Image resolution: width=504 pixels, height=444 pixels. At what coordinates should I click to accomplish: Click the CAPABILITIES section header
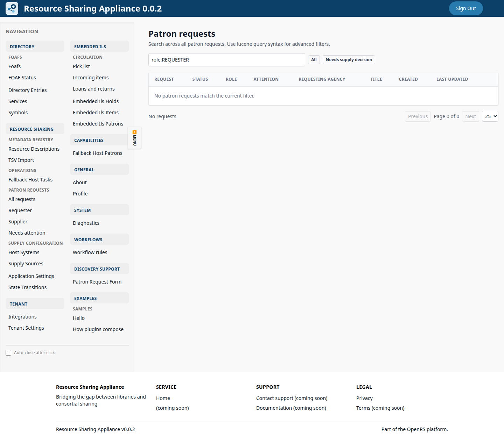99,140
